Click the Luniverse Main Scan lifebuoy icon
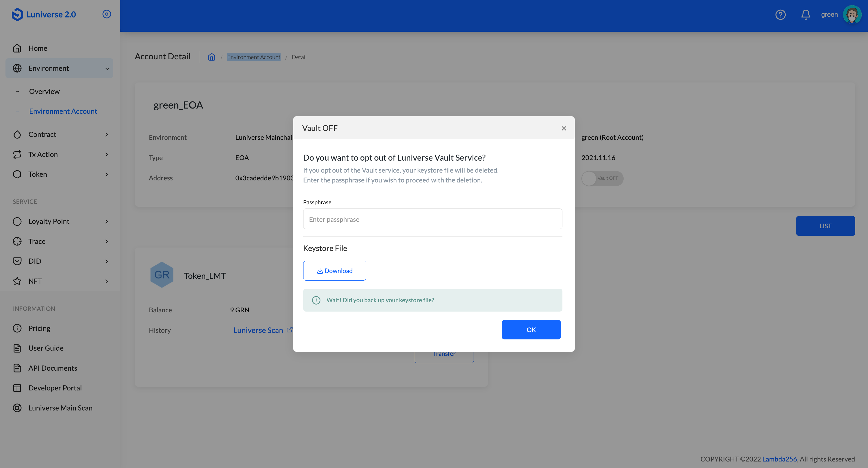Image resolution: width=868 pixels, height=468 pixels. [17, 408]
